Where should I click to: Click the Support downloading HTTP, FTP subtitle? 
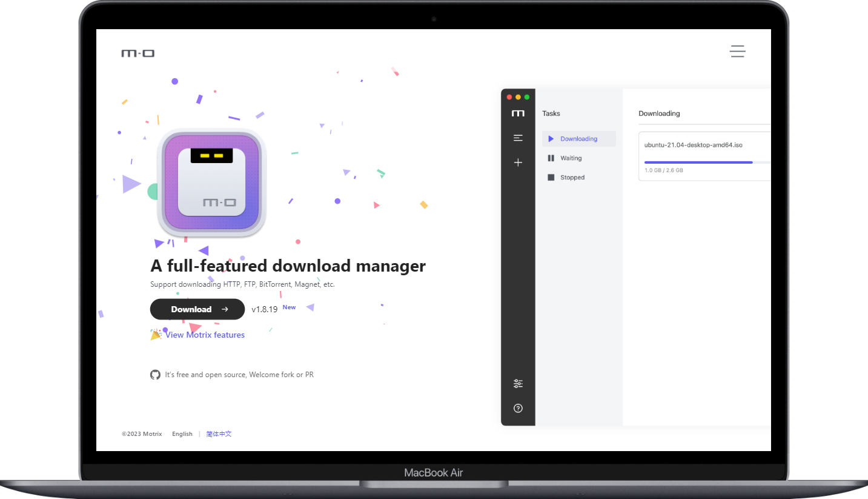click(242, 284)
